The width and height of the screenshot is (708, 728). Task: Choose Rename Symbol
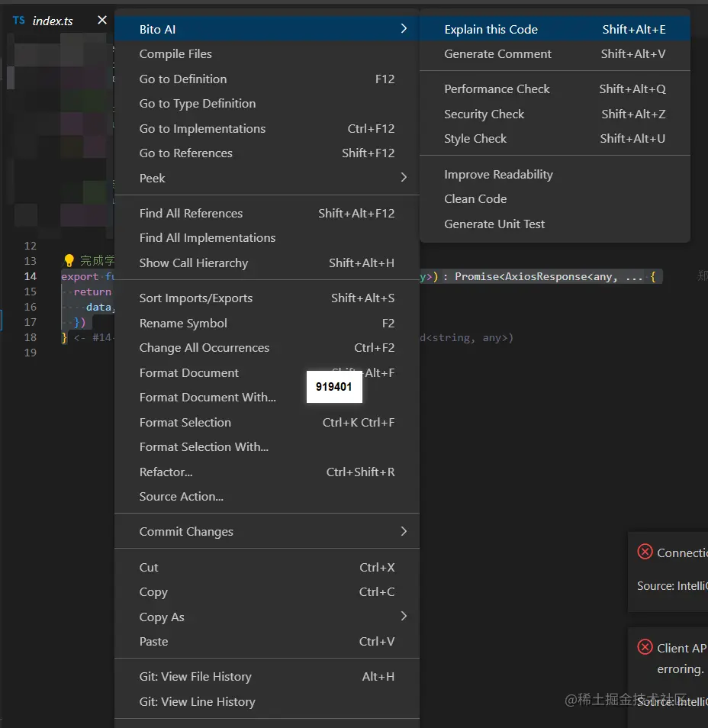pyautogui.click(x=267, y=323)
